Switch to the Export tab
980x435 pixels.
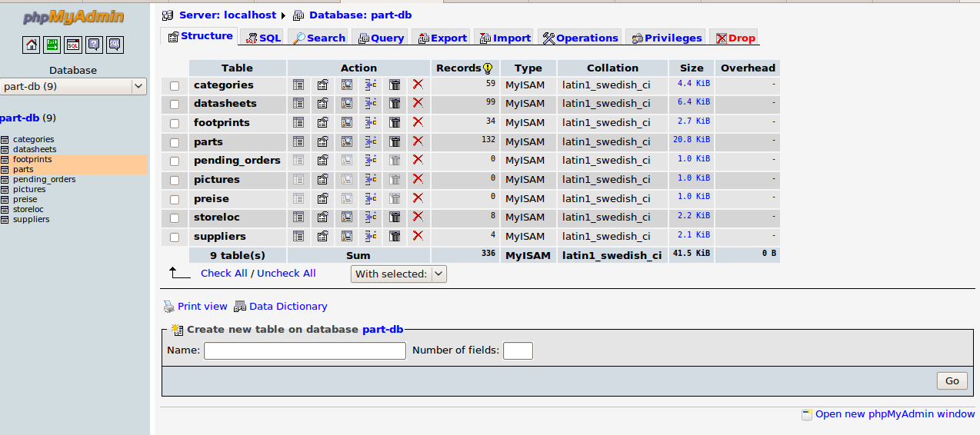click(x=441, y=38)
